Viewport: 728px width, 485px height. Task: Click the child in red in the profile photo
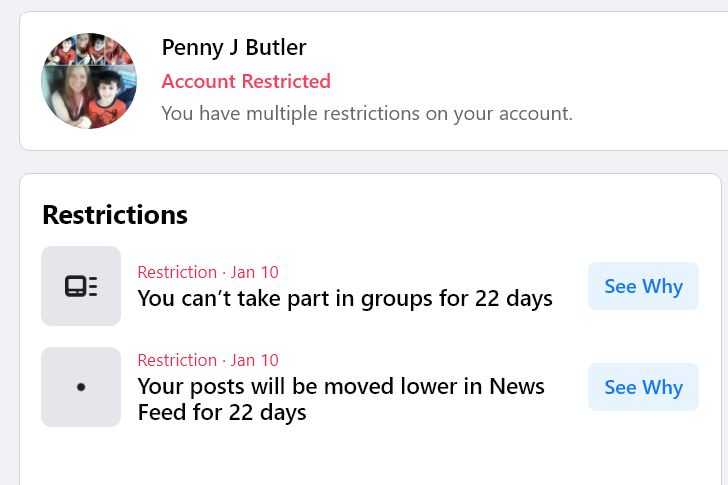(x=110, y=100)
